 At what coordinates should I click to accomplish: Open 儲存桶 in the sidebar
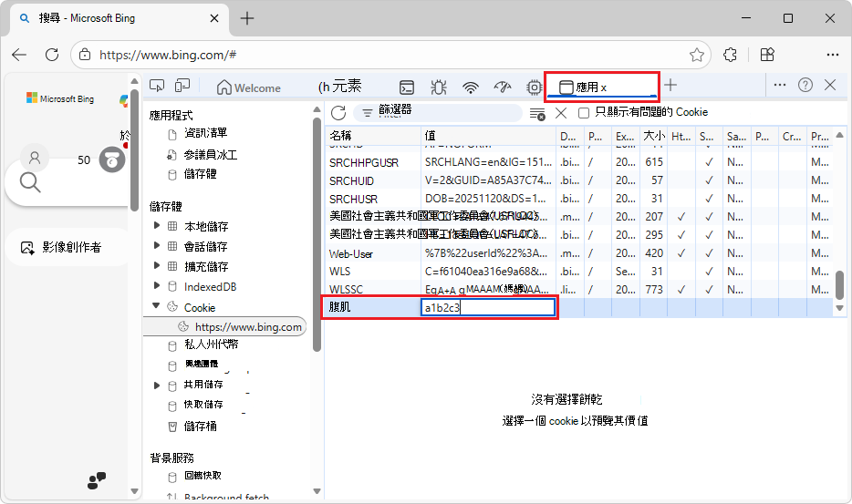click(x=200, y=427)
